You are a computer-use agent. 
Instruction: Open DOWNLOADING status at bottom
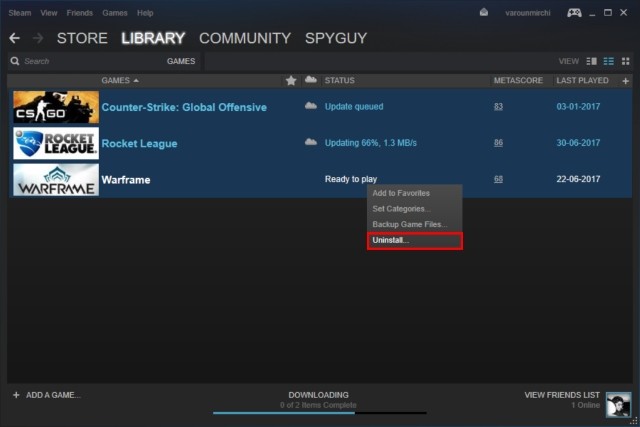click(x=318, y=395)
